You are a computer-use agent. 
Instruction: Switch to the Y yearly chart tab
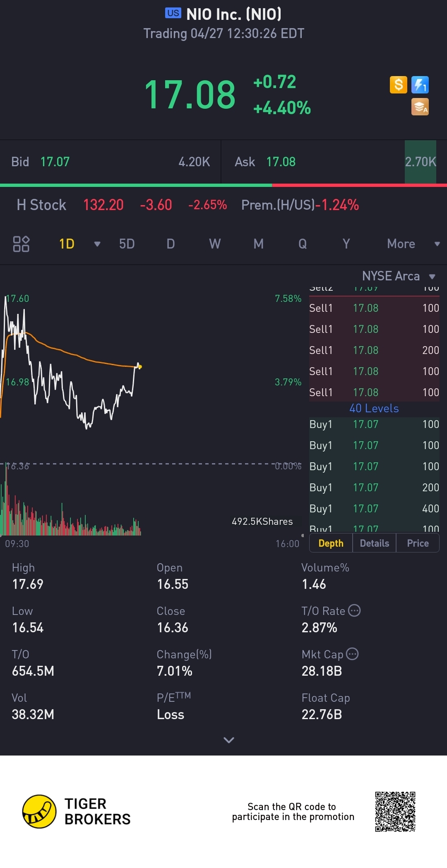346,244
